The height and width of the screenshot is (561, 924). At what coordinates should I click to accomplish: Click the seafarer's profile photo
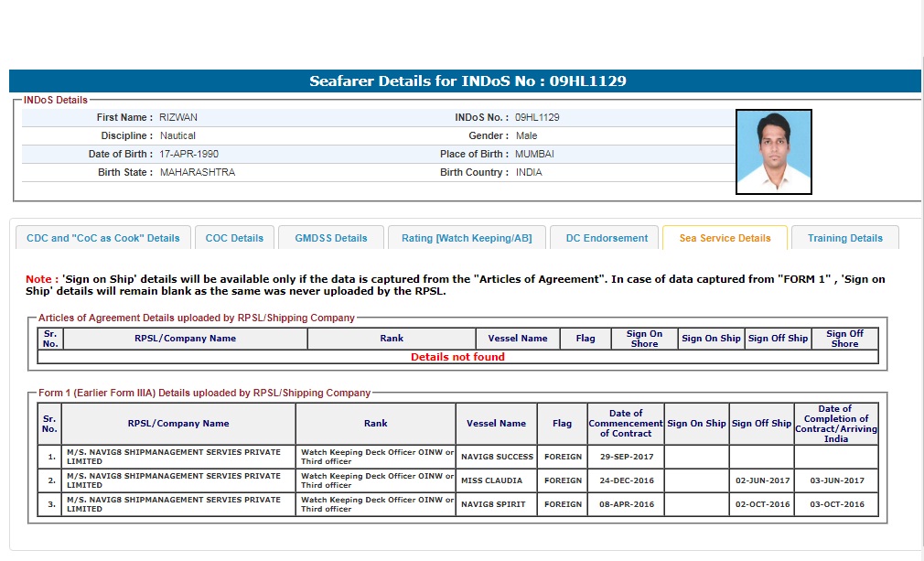click(773, 152)
